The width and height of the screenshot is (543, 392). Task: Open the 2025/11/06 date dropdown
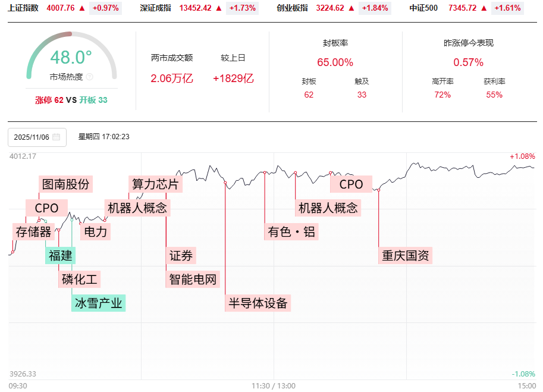point(34,137)
